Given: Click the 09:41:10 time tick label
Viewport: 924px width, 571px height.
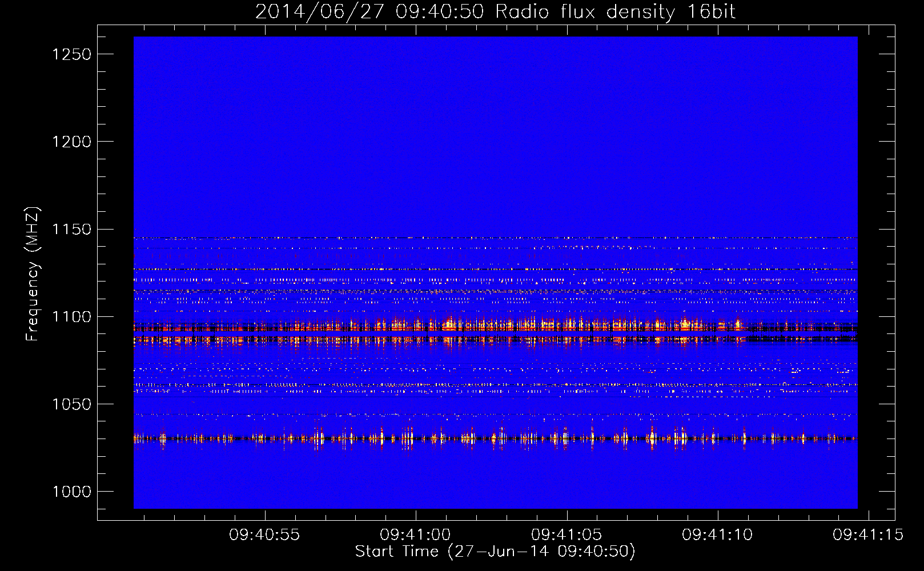Looking at the screenshot, I should pyautogui.click(x=718, y=535).
